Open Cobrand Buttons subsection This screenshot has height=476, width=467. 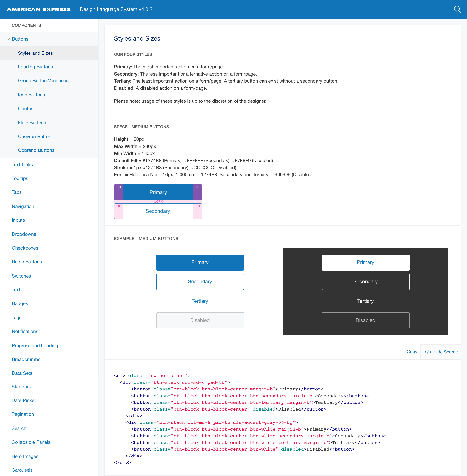[x=36, y=150]
